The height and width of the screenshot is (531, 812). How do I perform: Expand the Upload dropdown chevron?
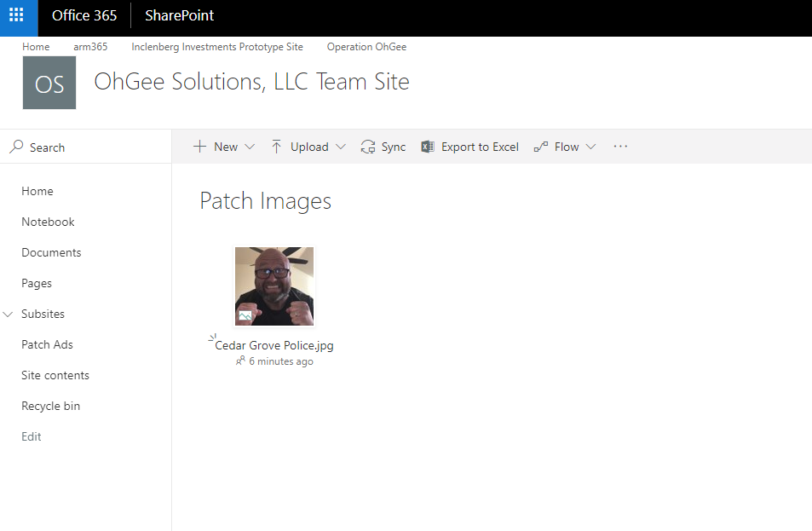pos(341,147)
